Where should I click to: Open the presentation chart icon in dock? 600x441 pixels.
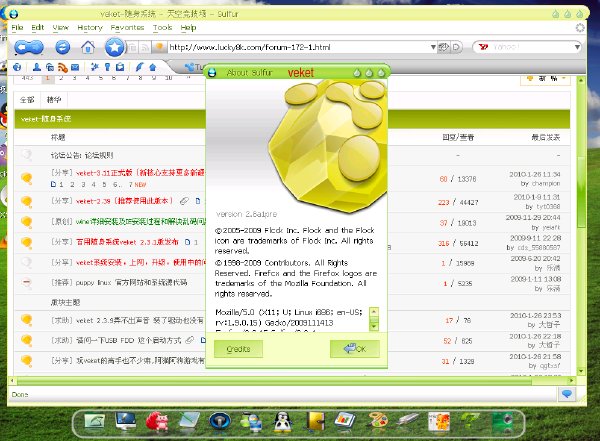[x=345, y=421]
